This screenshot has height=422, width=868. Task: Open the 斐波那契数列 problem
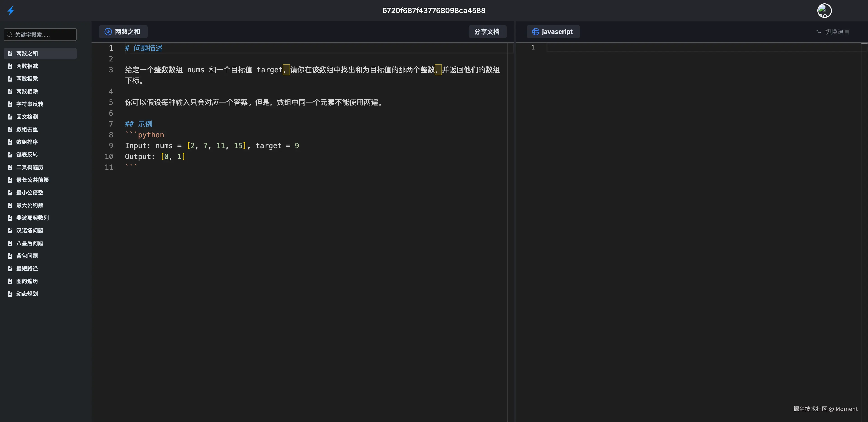pos(40,218)
